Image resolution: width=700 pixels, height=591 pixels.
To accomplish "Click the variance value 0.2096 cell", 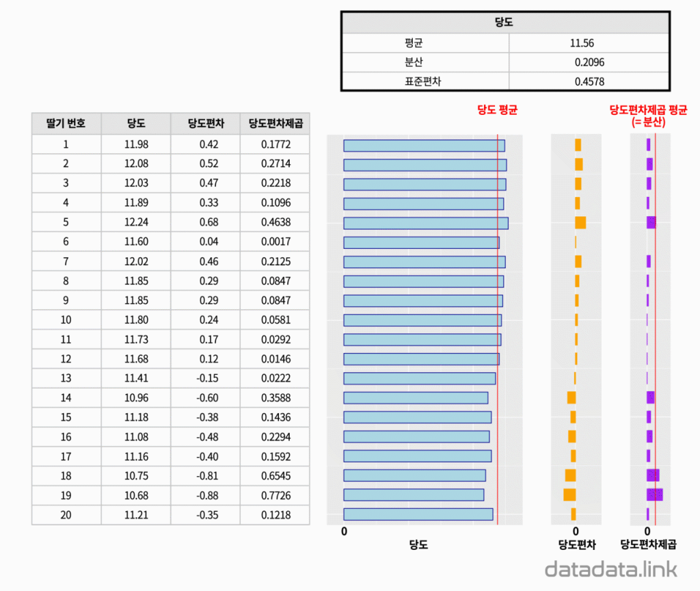I will pyautogui.click(x=589, y=62).
